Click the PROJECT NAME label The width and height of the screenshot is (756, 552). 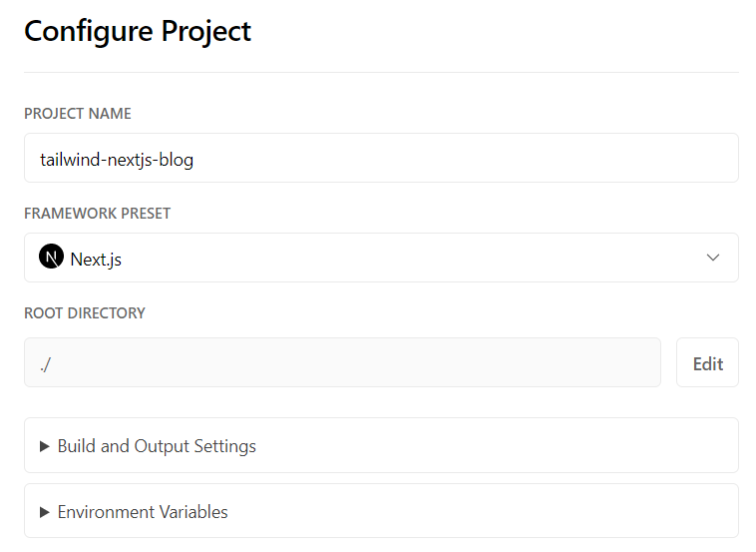[78, 114]
